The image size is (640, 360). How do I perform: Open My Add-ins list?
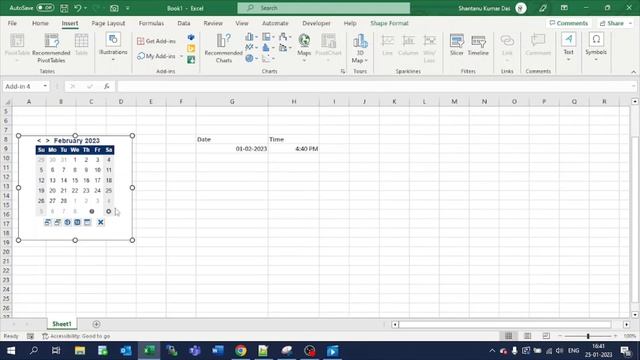click(x=156, y=56)
